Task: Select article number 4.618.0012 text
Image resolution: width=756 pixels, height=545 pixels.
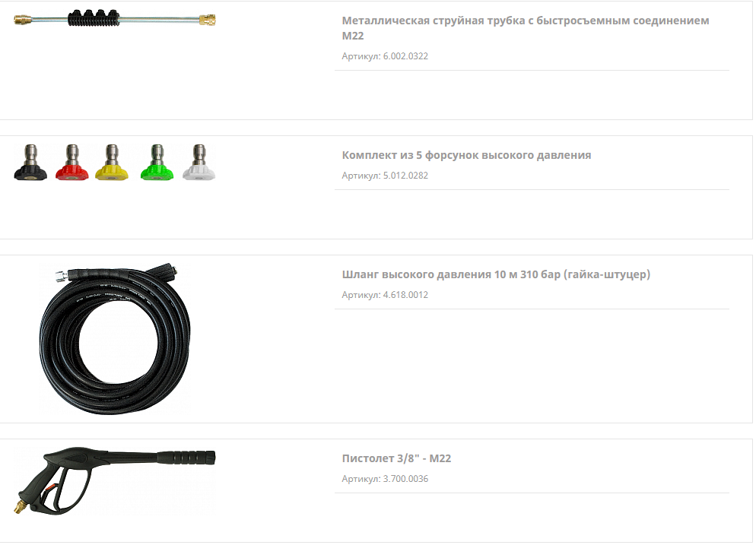Action: tap(405, 295)
